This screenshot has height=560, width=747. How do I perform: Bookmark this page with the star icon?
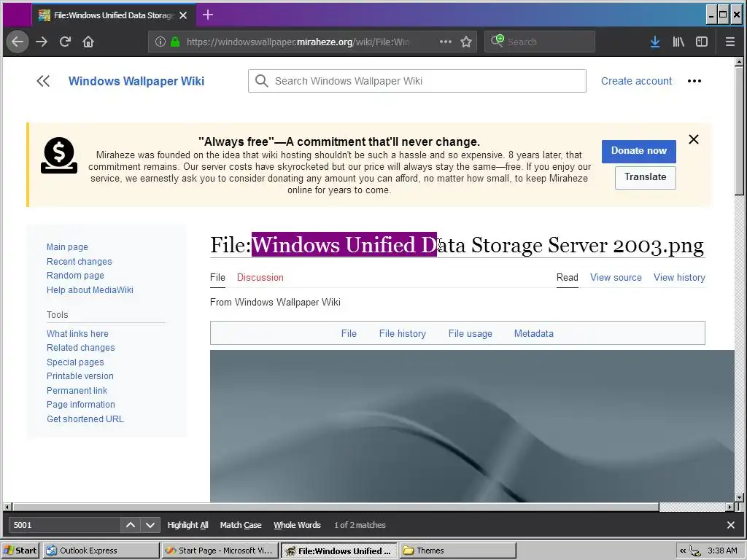click(466, 42)
